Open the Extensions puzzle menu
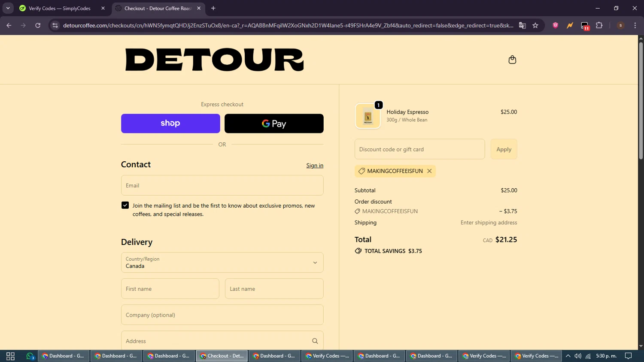 coord(599,25)
